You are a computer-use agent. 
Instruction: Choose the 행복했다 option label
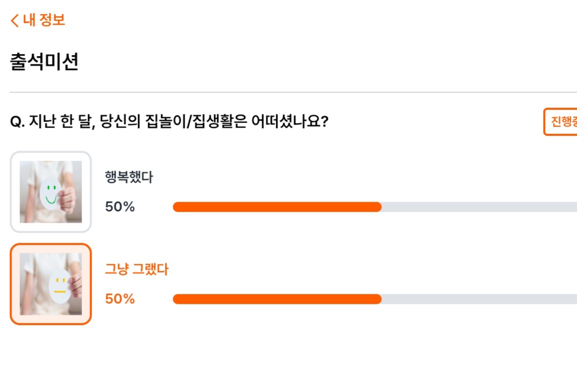(129, 177)
